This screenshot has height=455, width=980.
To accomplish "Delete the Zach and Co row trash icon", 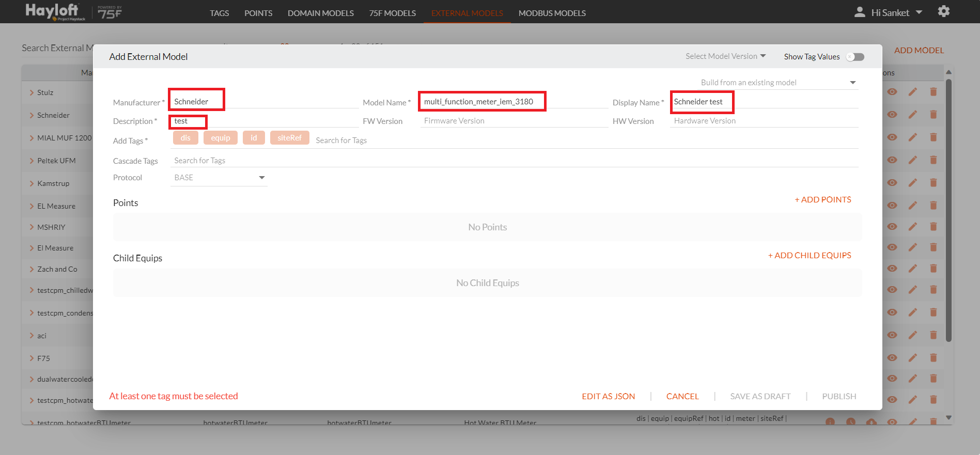I will [x=934, y=269].
